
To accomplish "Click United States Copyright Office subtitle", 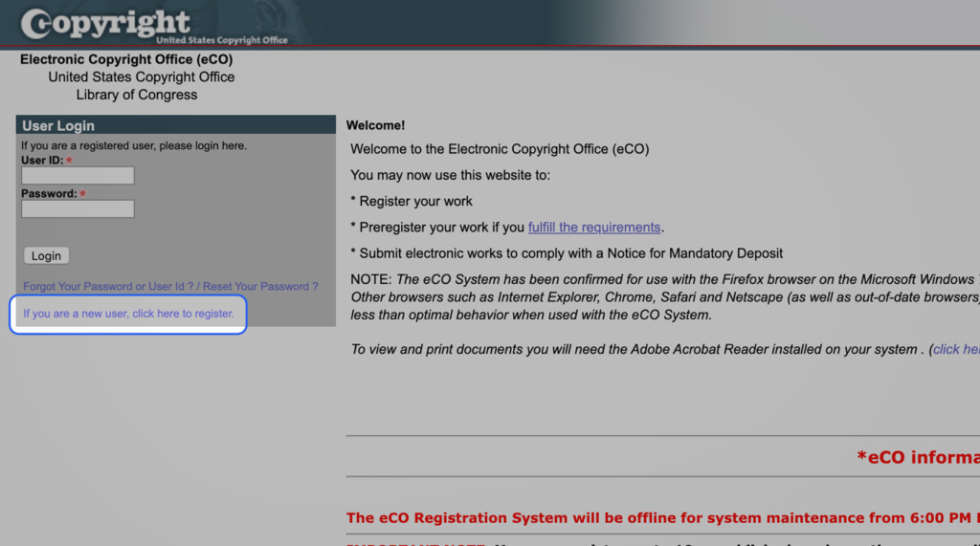I will (x=142, y=76).
